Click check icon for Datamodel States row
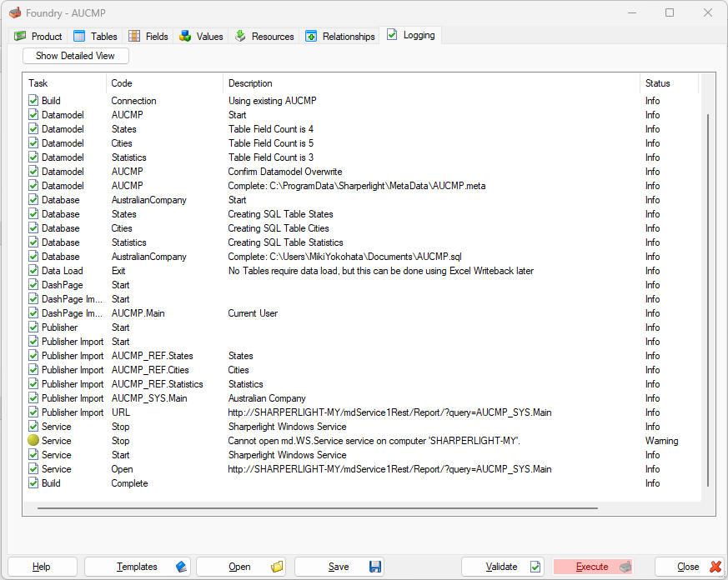 tap(33, 128)
